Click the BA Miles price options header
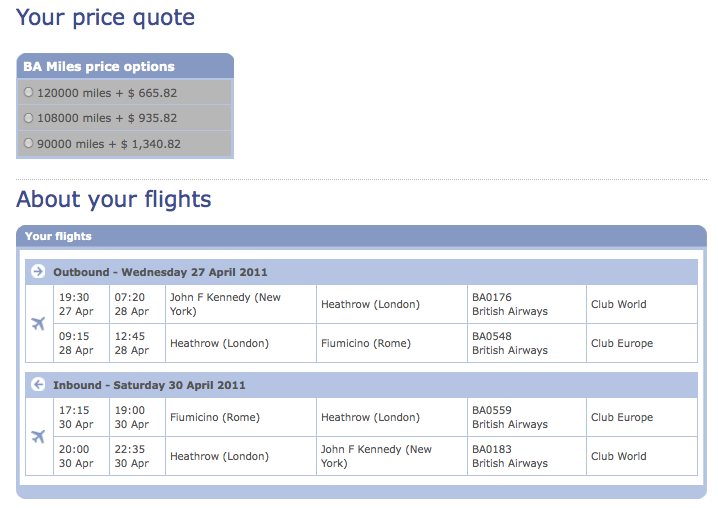The image size is (718, 508). [125, 66]
